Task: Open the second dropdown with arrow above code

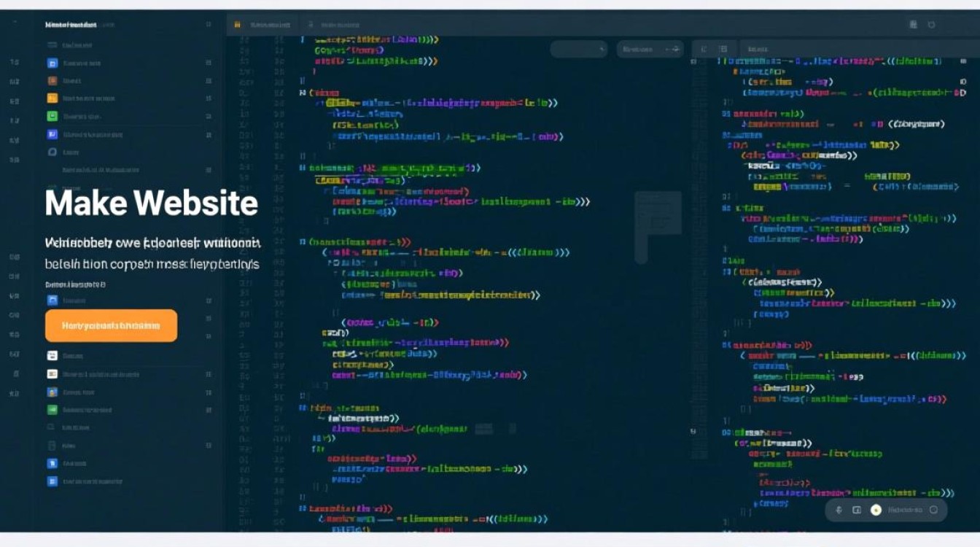Action: (x=649, y=49)
